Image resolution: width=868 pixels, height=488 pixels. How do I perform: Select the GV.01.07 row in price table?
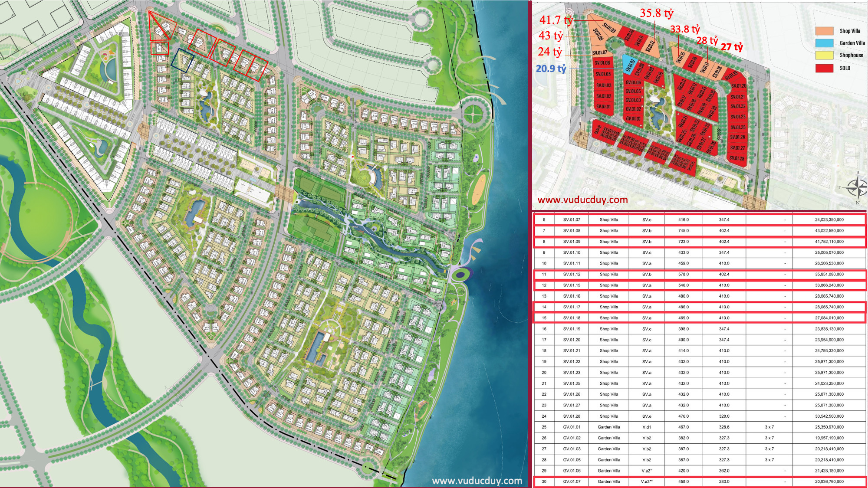[699, 481]
